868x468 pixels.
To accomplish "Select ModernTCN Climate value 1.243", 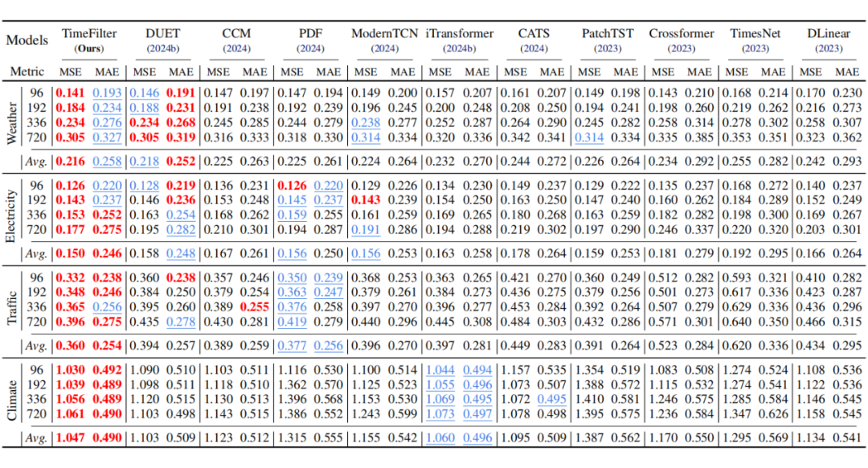I will click(x=366, y=414).
